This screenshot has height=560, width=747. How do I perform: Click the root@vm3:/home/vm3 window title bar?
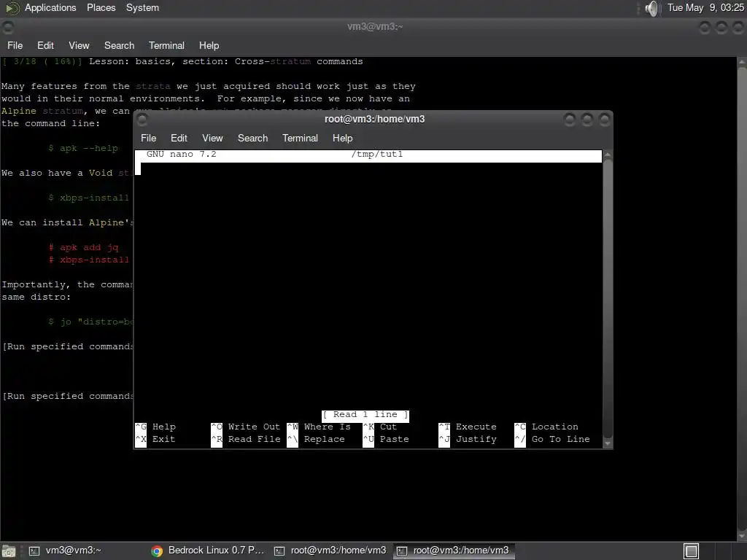point(374,119)
